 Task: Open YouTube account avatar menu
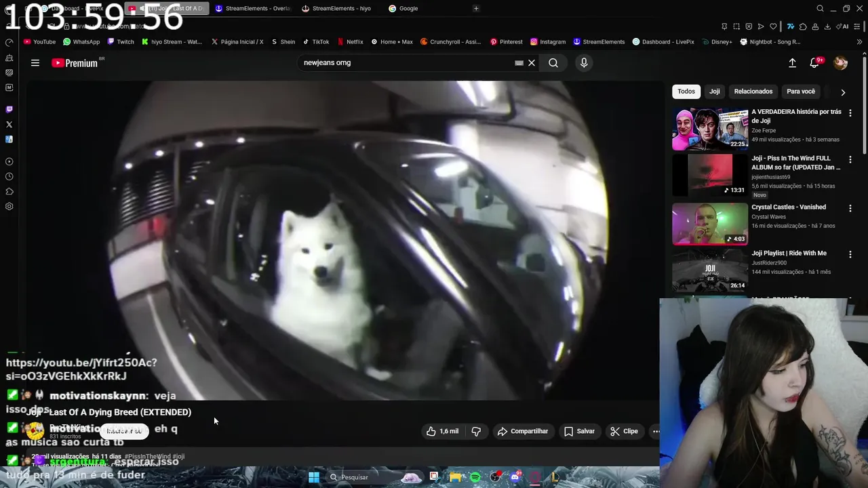coord(841,63)
